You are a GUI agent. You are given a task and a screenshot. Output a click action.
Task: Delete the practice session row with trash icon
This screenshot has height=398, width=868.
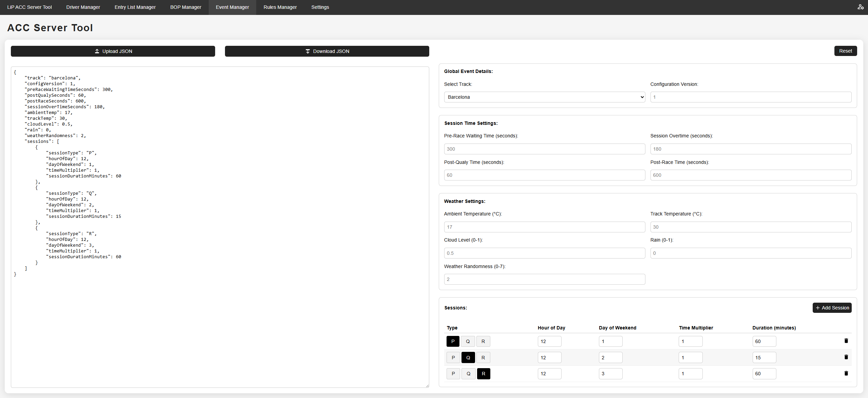click(x=846, y=341)
